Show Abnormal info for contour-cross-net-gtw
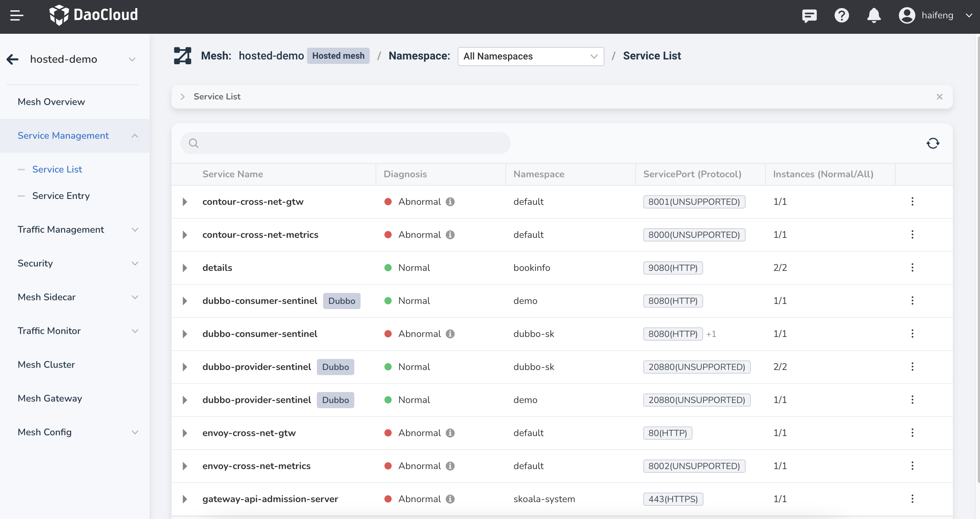Viewport: 980px width, 519px height. (x=450, y=202)
